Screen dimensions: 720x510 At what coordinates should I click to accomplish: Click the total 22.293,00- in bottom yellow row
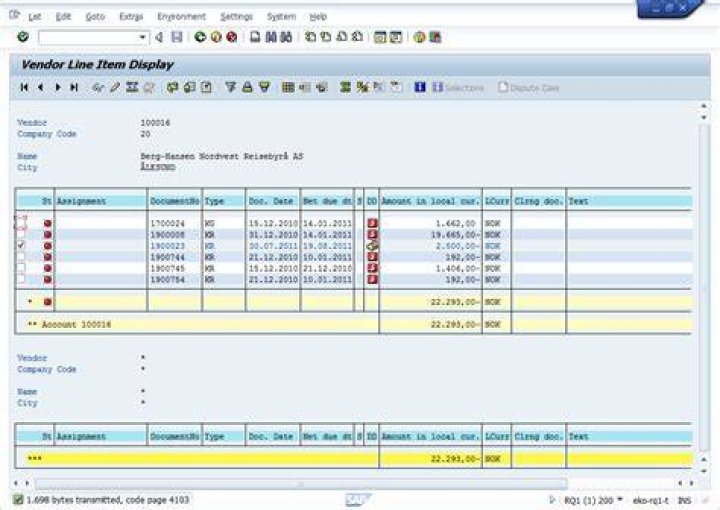[x=455, y=459]
